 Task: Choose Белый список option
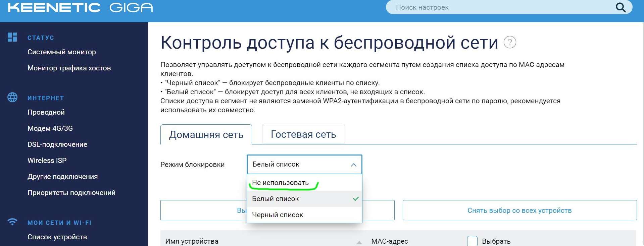point(304,199)
